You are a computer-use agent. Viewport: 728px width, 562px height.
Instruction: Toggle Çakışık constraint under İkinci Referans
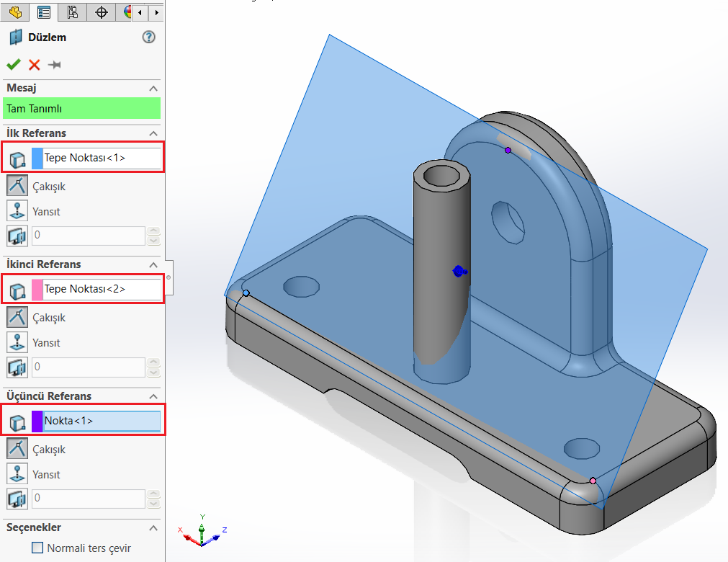pos(17,317)
